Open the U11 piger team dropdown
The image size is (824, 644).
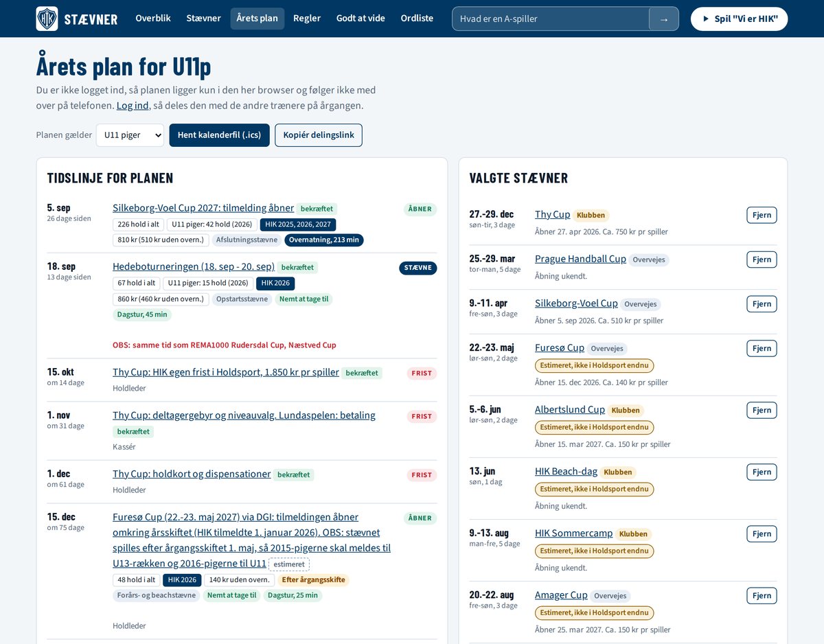tap(130, 135)
